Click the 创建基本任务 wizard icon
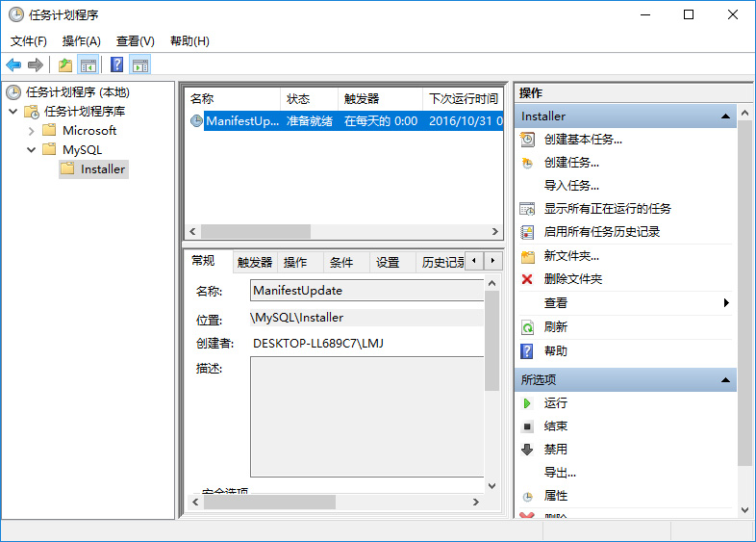The image size is (756, 542). pyautogui.click(x=527, y=139)
